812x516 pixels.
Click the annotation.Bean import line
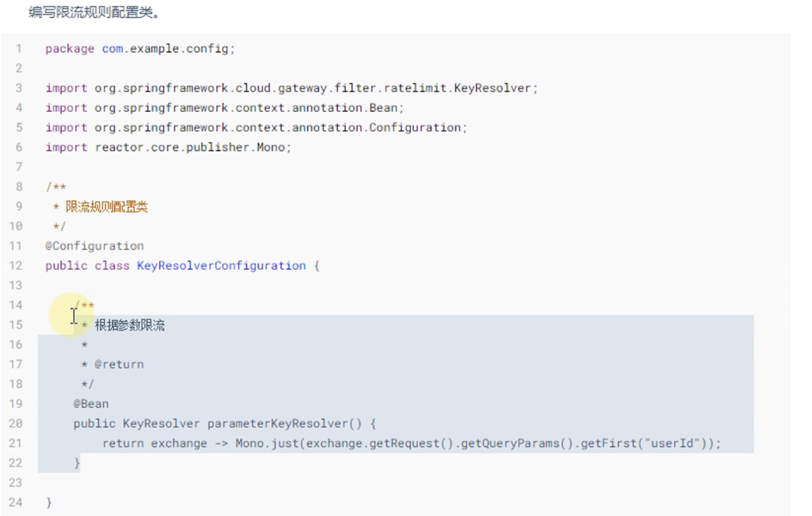[x=224, y=108]
